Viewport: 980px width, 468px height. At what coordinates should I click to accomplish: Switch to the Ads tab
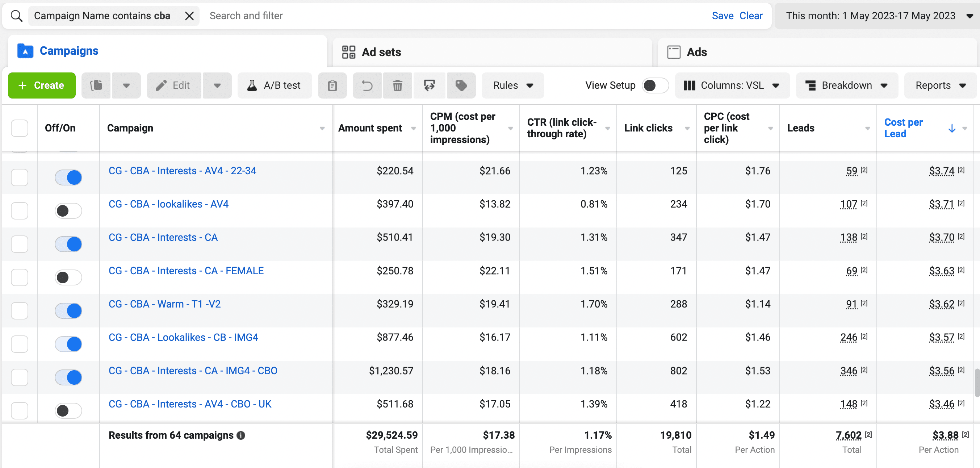click(696, 52)
